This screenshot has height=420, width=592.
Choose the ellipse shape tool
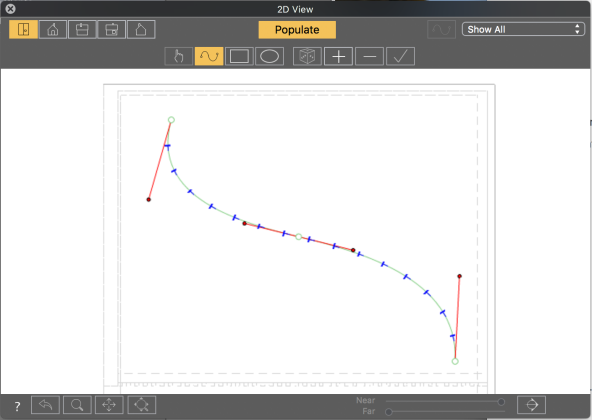tap(269, 56)
